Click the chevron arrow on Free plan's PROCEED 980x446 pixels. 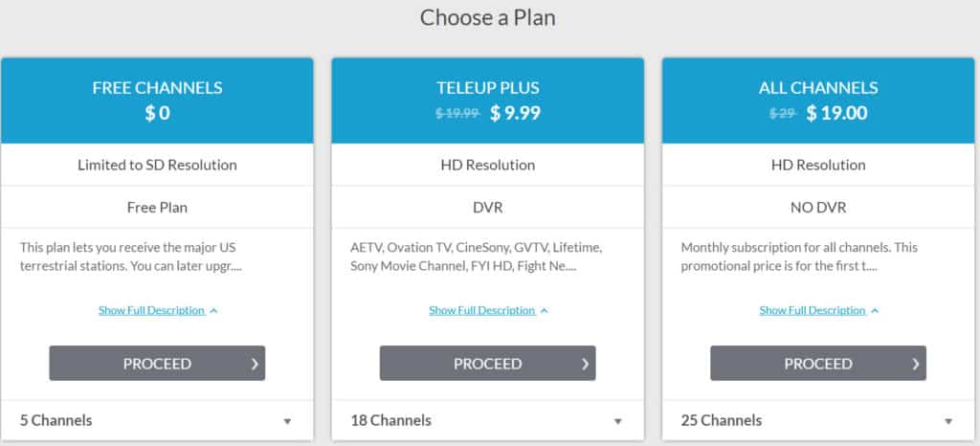click(254, 364)
